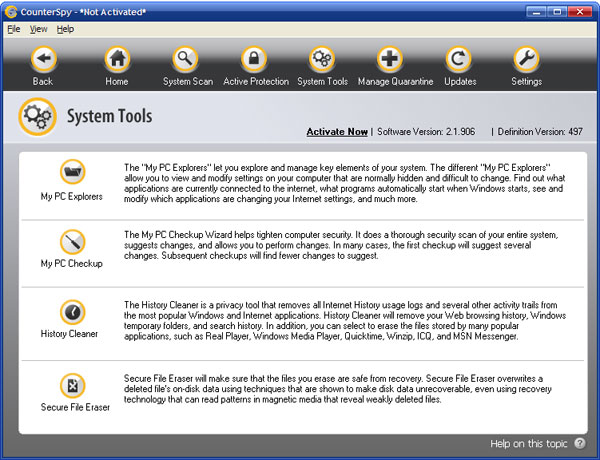Maximize the CounterSpy window
This screenshot has width=600, height=460.
click(557, 12)
